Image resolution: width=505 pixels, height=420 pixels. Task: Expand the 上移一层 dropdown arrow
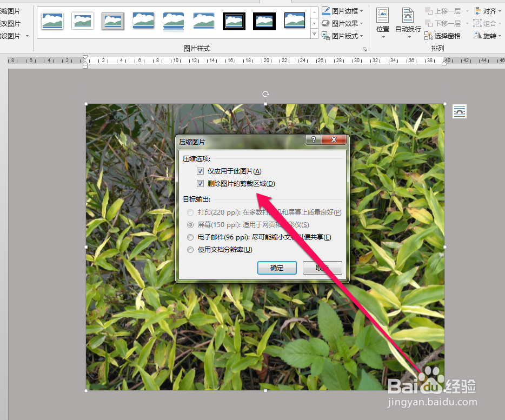tap(467, 11)
